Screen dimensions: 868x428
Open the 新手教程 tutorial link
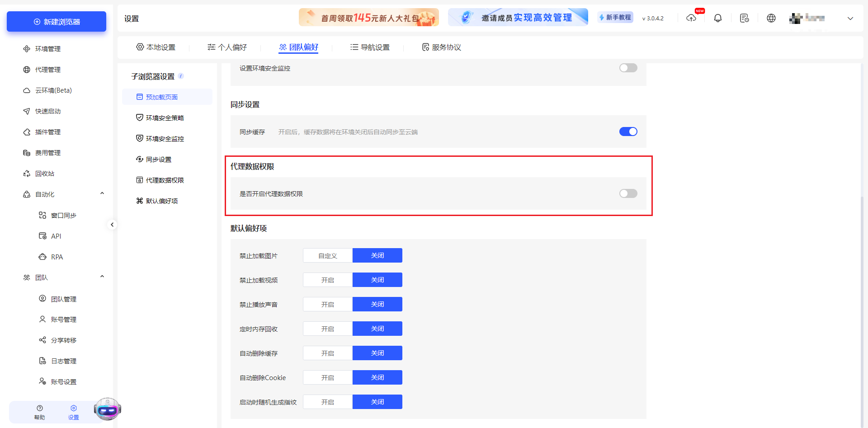click(x=615, y=17)
